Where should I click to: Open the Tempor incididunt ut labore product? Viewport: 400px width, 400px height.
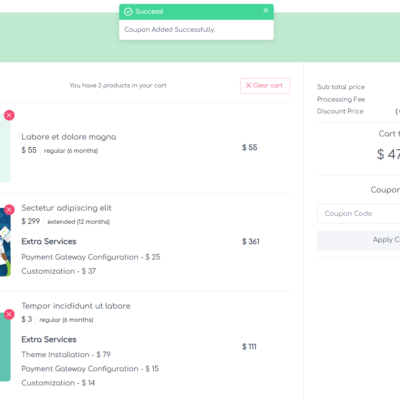pyautogui.click(x=76, y=306)
